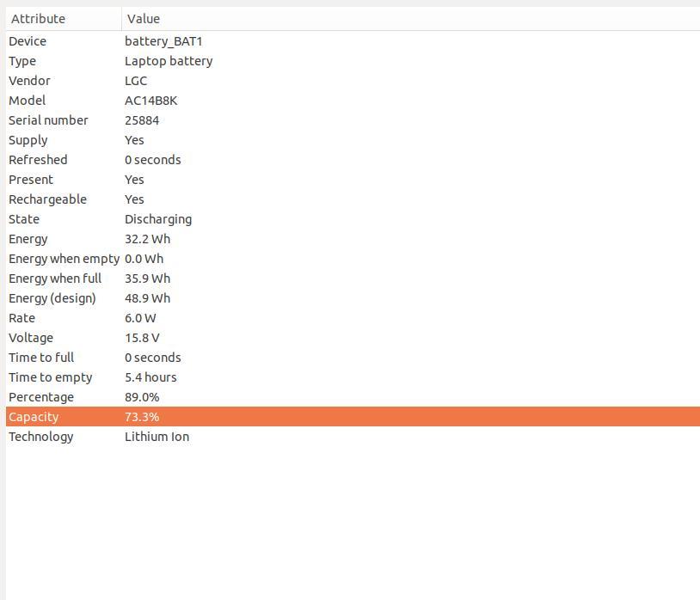Select the 0.0 Wh value
This screenshot has width=700, height=600.
[x=144, y=259]
